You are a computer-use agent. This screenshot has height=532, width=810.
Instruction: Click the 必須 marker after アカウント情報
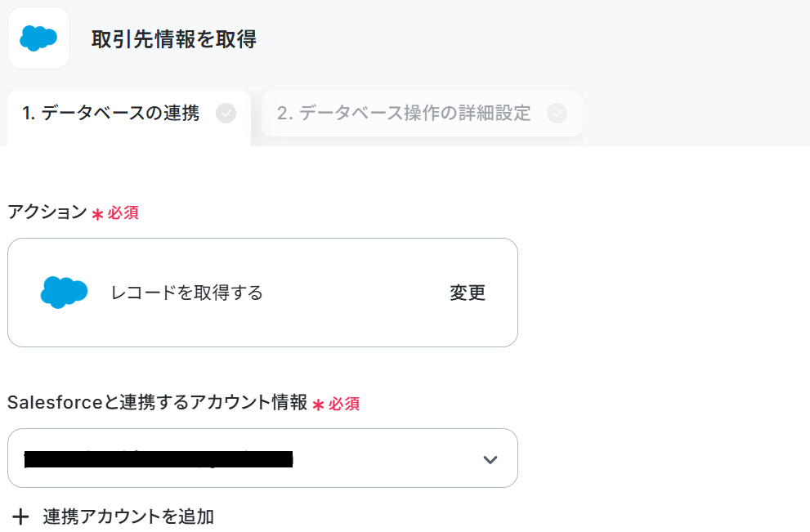(x=344, y=404)
